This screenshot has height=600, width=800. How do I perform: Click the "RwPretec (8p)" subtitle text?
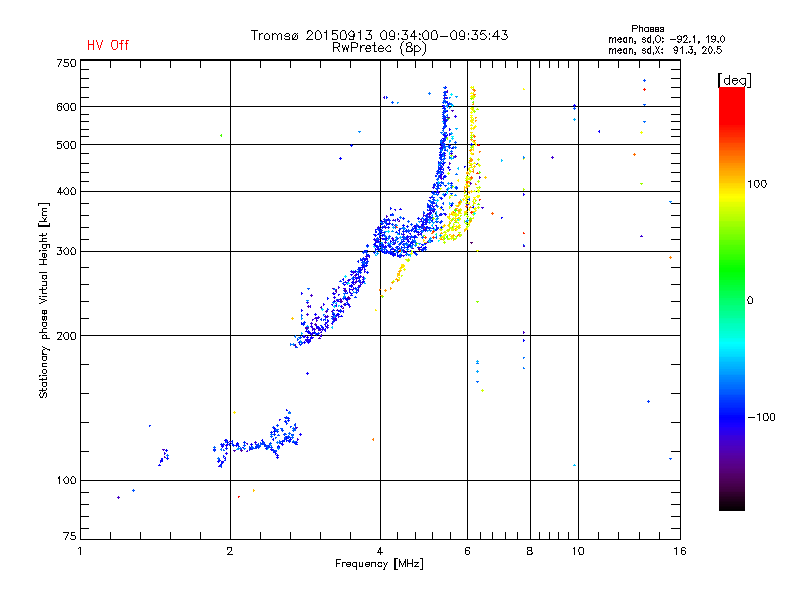coord(379,48)
